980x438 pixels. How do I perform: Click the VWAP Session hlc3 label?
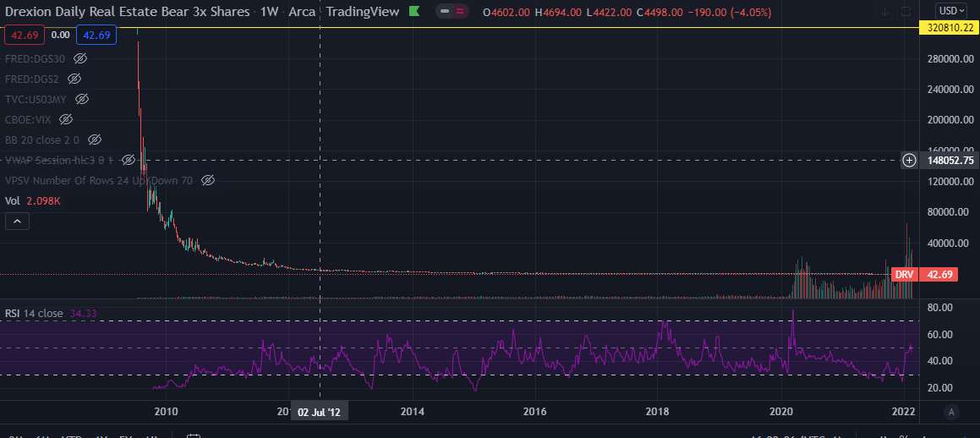click(x=59, y=160)
